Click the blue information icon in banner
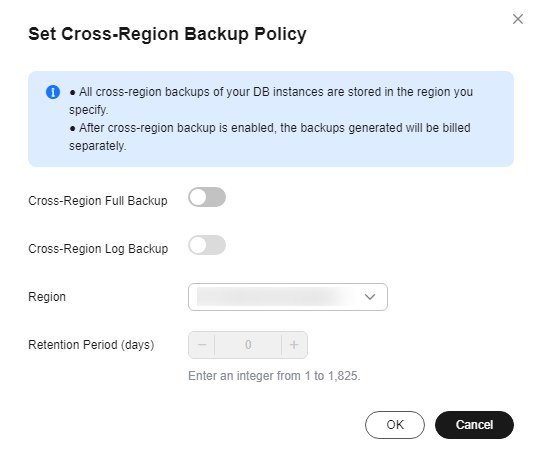 pos(53,92)
